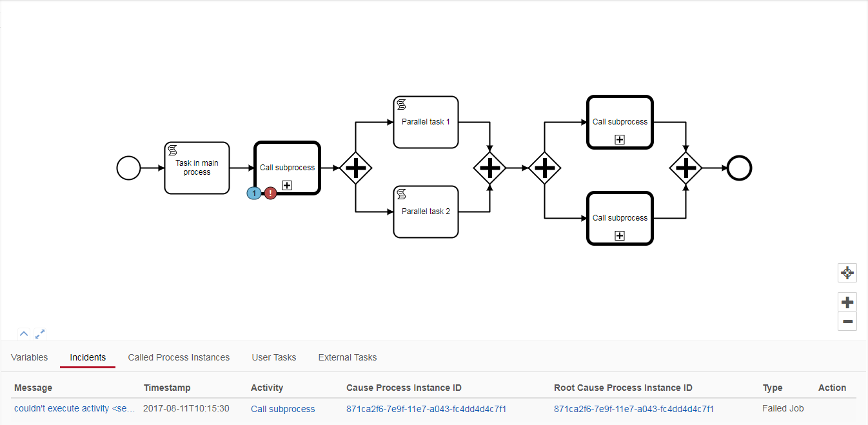This screenshot has width=868, height=425.
Task: Click the 'Root Cause Process Instance ID' header
Action: pos(623,388)
